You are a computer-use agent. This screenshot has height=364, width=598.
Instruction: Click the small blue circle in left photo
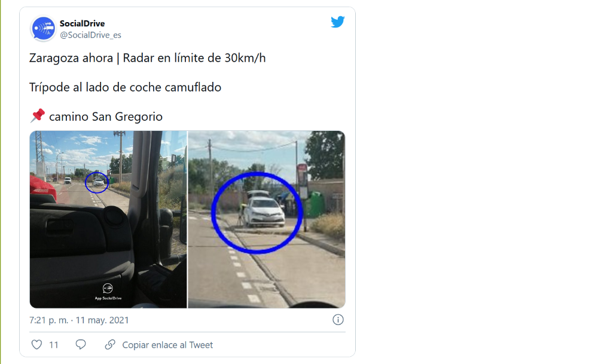(97, 182)
